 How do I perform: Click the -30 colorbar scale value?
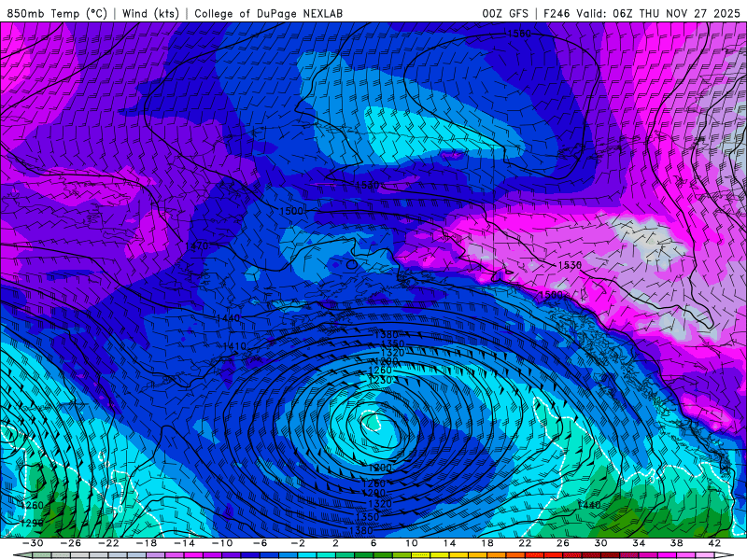tap(33, 543)
